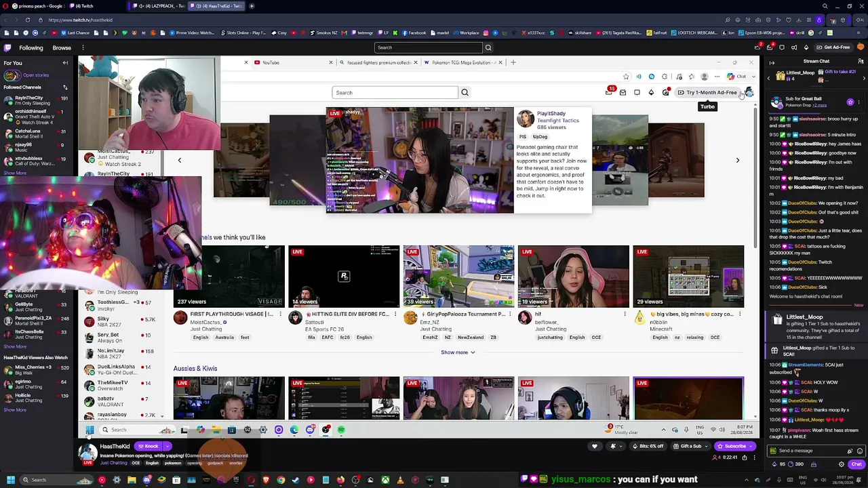Screen dimensions: 868x488
Task: Click the outer Twitch search magnifier button
Action: (488, 47)
